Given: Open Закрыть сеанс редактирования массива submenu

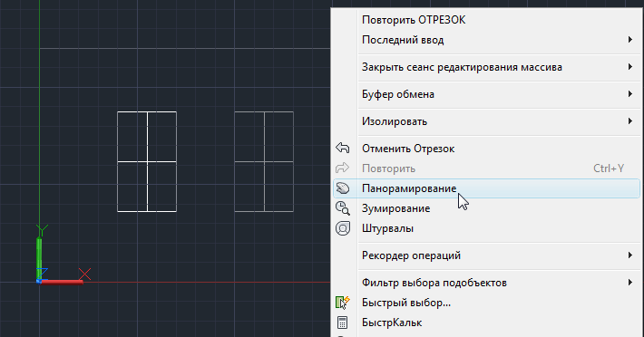Looking at the screenshot, I should [x=486, y=67].
